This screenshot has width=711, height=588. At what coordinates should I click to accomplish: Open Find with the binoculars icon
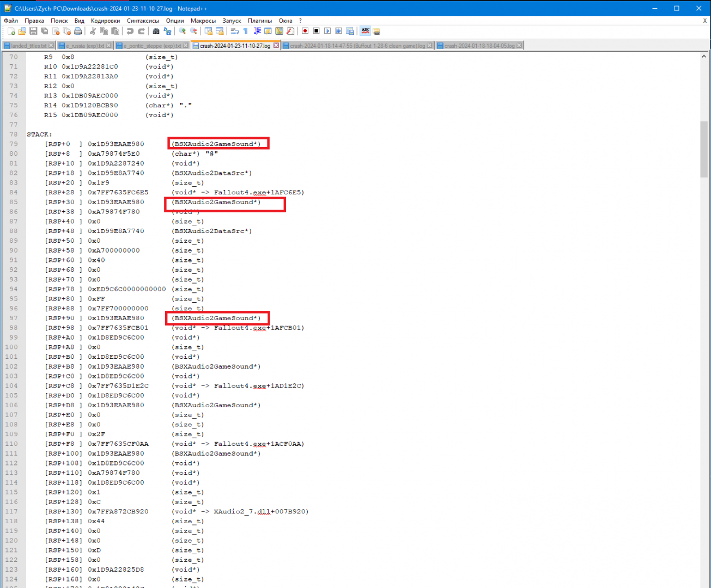[x=156, y=31]
